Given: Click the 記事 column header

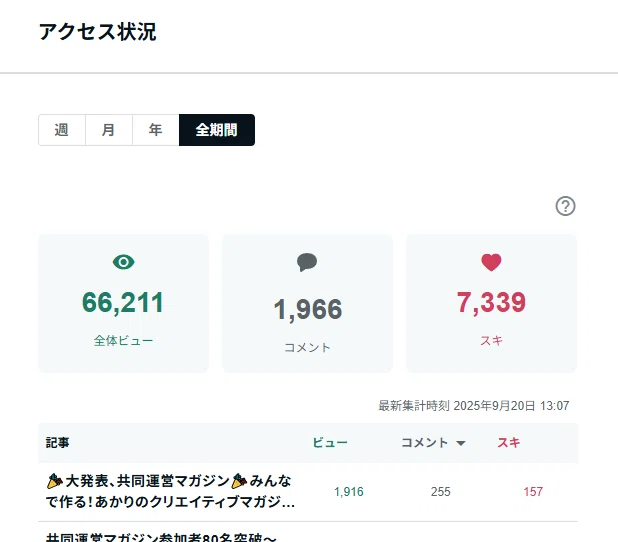Looking at the screenshot, I should click(58, 443).
